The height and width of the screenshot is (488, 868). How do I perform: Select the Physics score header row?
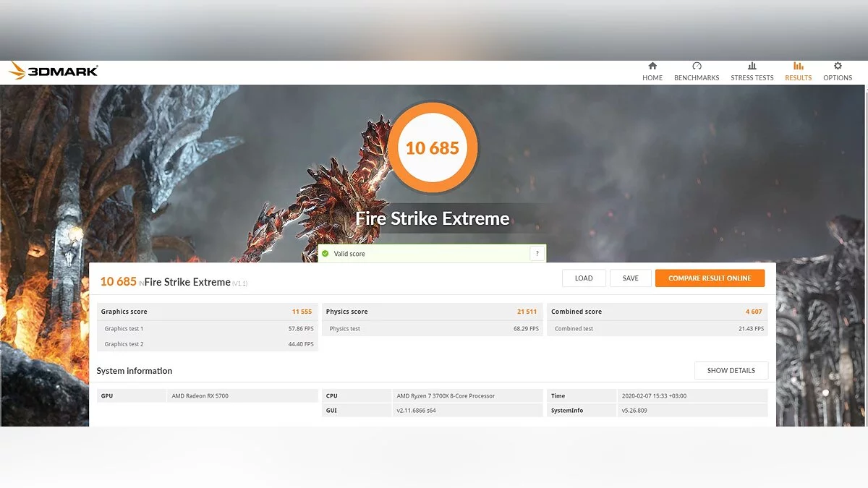(432, 312)
